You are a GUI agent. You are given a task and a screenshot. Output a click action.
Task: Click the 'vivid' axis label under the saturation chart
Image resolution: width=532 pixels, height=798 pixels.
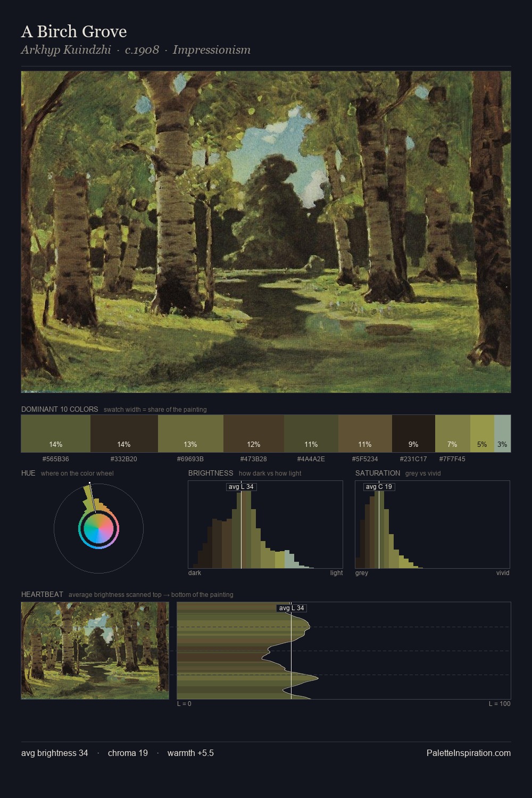point(503,573)
